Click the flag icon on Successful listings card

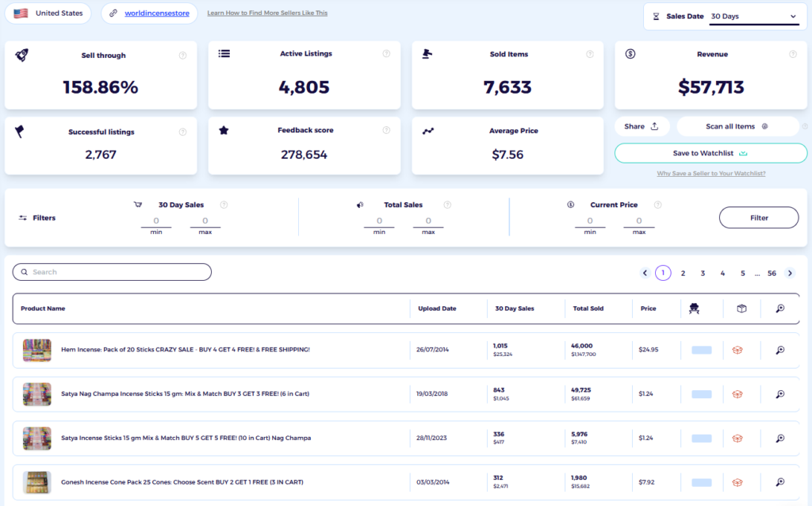20,132
